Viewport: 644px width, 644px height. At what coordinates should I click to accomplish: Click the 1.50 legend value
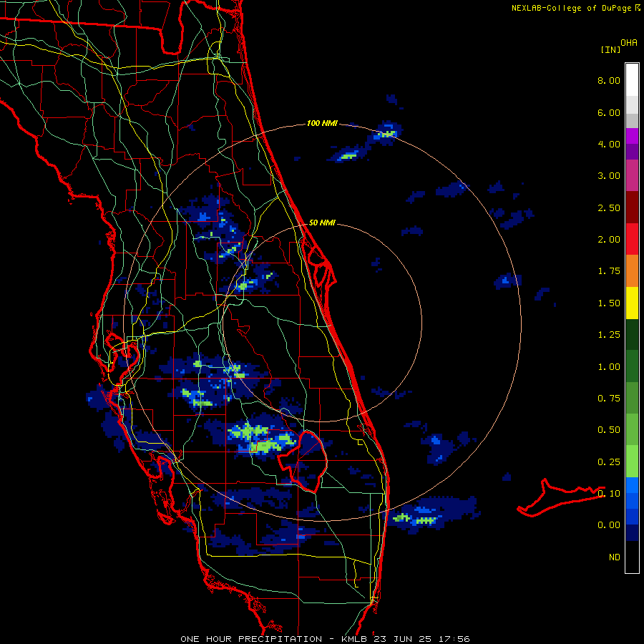click(609, 303)
